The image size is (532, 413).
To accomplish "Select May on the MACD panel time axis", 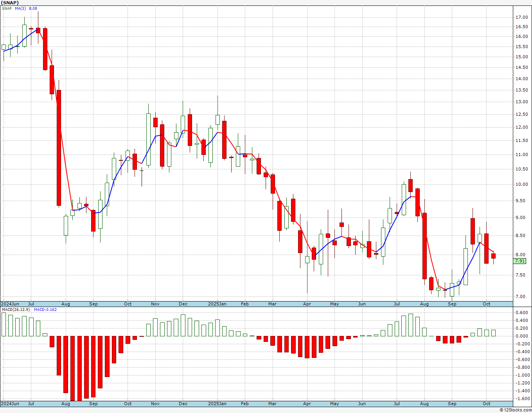I will pos(334,404).
